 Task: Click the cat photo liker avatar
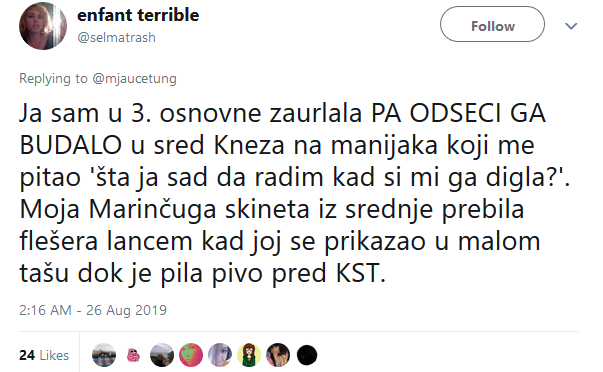point(104,355)
